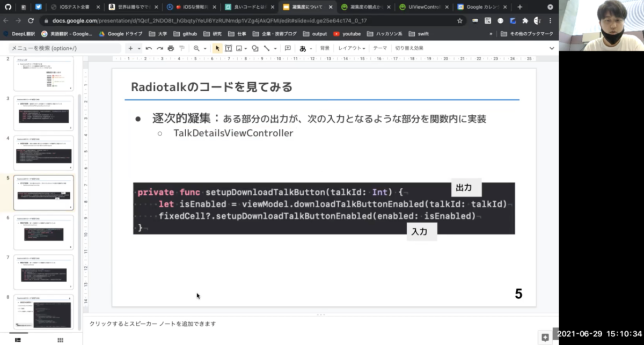Switch to the UIViewController browser tab
The image size is (644, 345).
point(424,7)
